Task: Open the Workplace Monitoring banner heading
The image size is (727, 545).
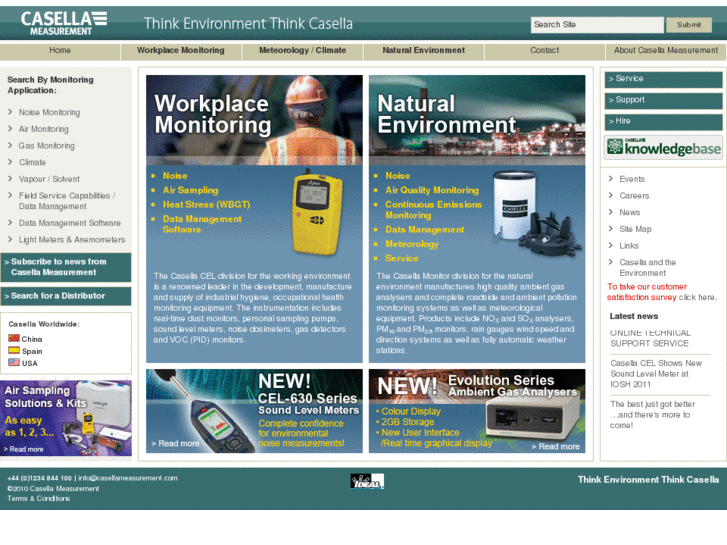Action: point(212,114)
